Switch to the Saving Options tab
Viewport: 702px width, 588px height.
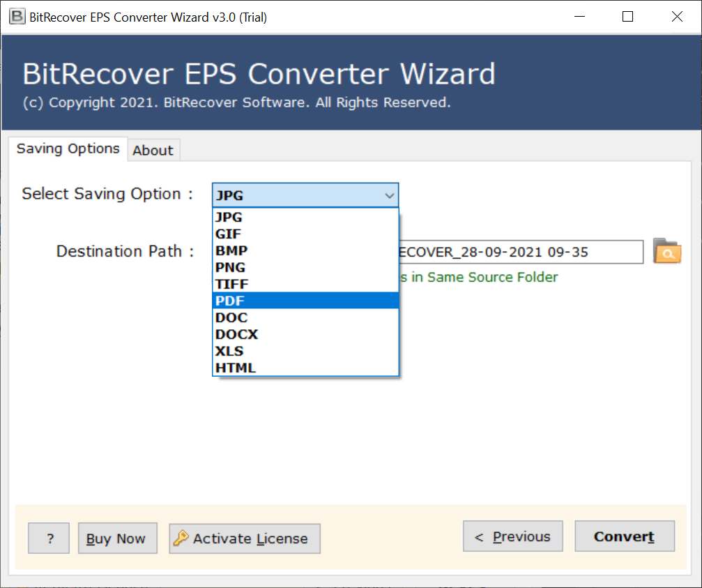(x=68, y=149)
